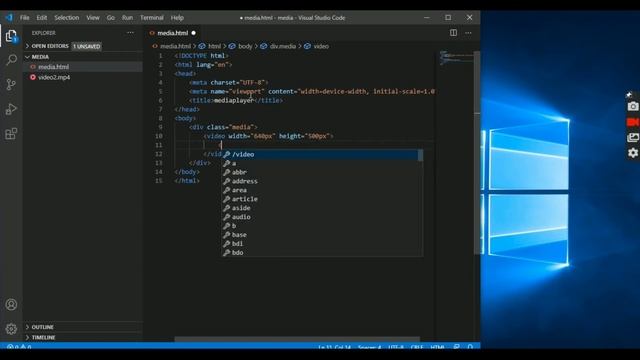Click the editor vertical scrollbar
Screen dimensions: 640x360
[477, 153]
